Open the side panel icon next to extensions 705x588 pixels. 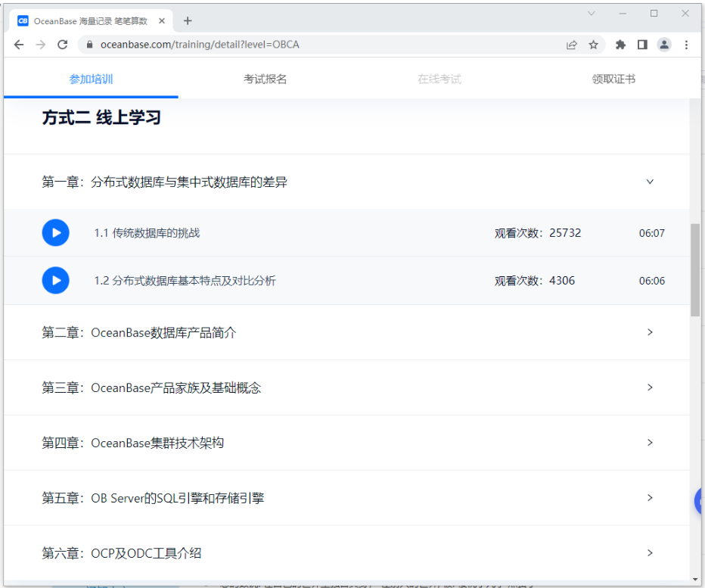tap(642, 45)
